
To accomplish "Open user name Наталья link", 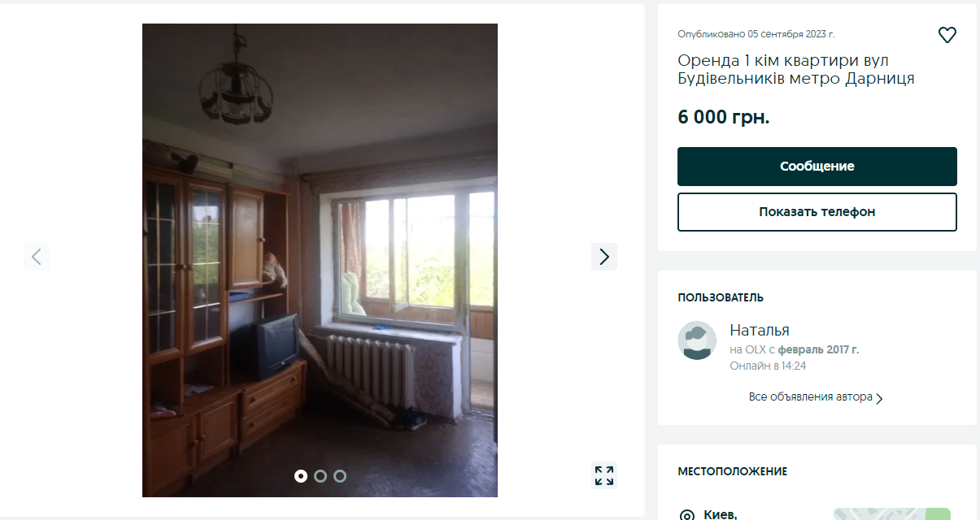I will [760, 330].
